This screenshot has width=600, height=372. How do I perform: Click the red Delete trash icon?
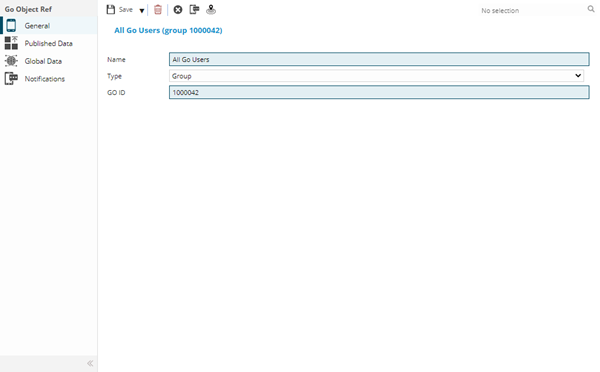(158, 10)
